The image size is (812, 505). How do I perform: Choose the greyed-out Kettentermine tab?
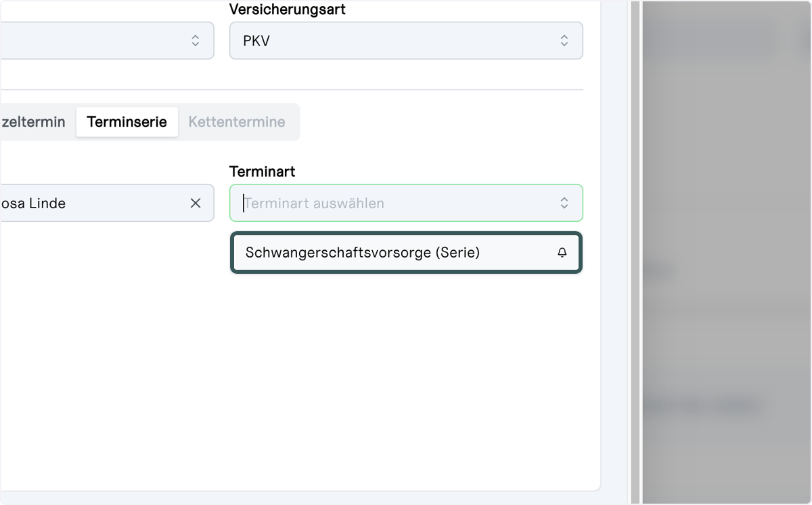click(x=237, y=122)
